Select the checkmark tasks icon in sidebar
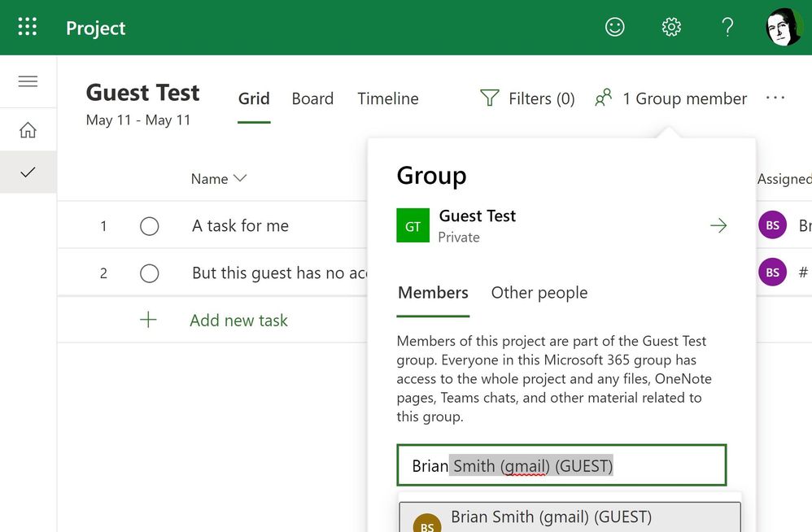Viewport: 812px width, 532px height. pos(28,172)
